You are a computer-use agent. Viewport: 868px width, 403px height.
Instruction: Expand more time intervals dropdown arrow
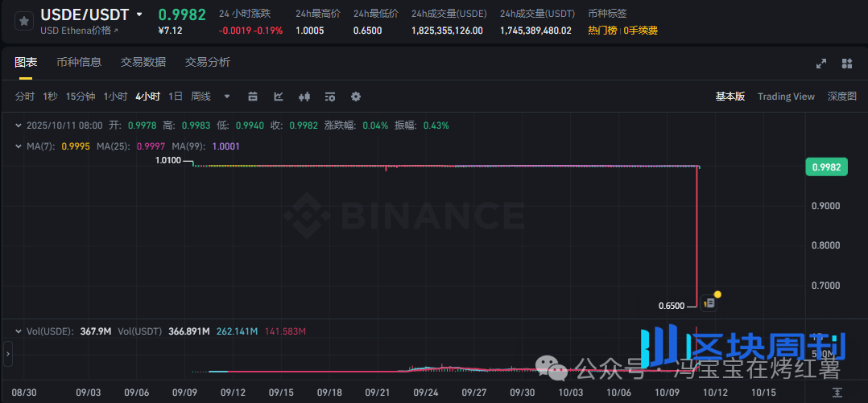coord(227,97)
